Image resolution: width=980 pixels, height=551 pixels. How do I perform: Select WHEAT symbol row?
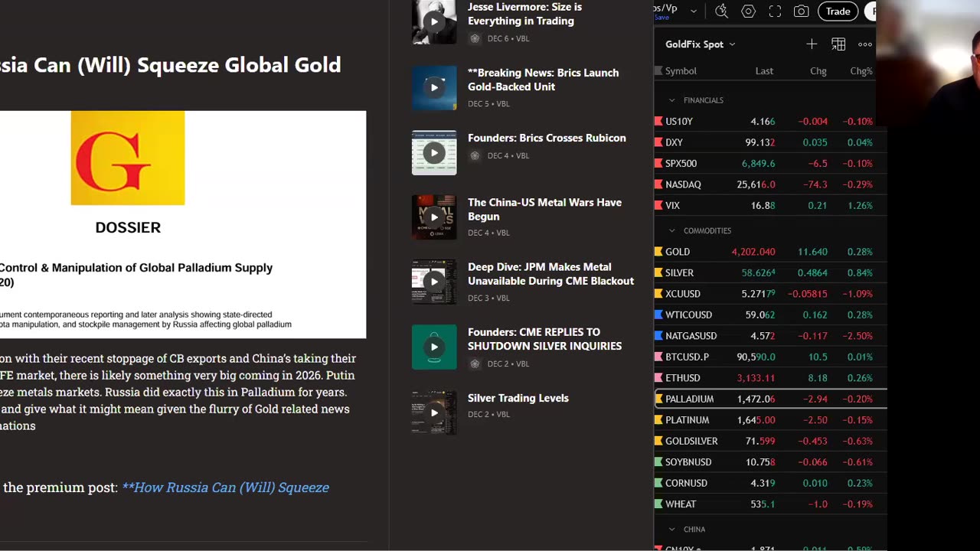click(x=770, y=504)
